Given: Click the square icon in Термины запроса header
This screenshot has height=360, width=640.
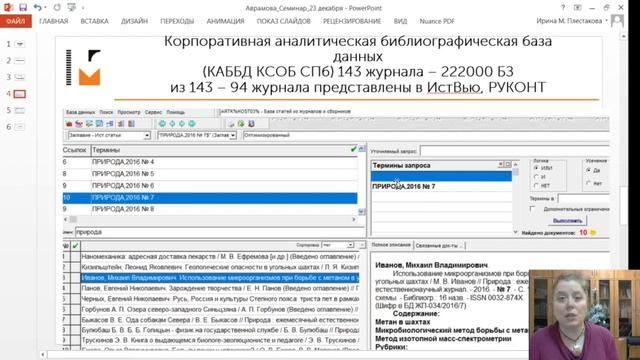Looking at the screenshot, I should [508, 164].
